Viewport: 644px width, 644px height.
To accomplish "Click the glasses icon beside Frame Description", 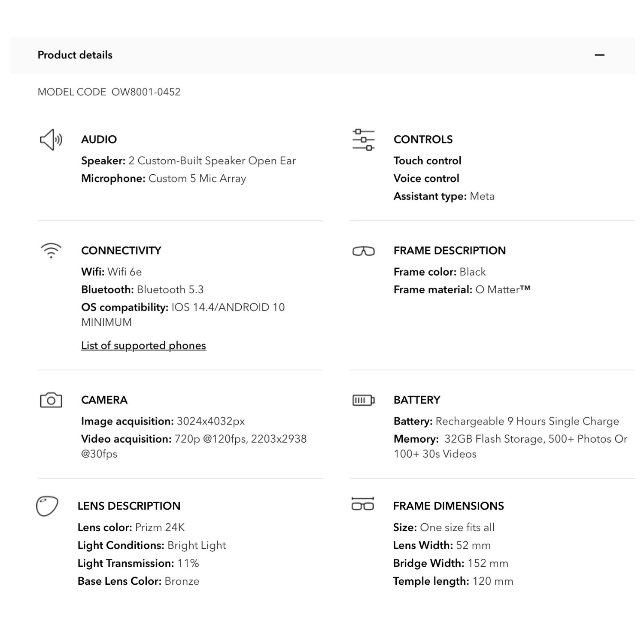I will pyautogui.click(x=364, y=251).
